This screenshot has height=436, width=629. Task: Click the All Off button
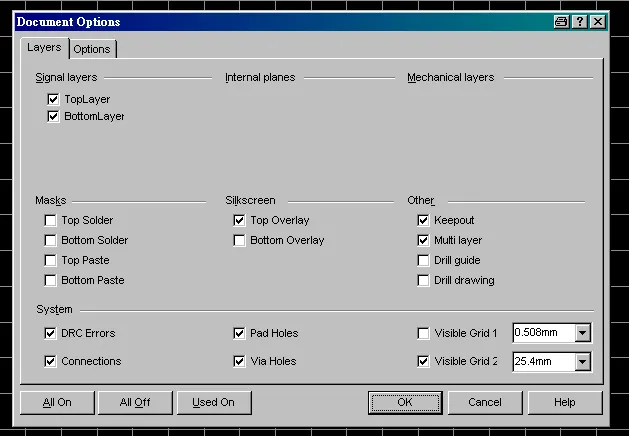tap(135, 402)
